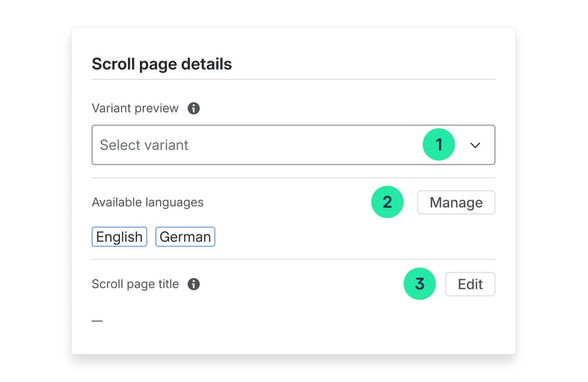Expand the variant list using the chevron arrow

[x=475, y=145]
